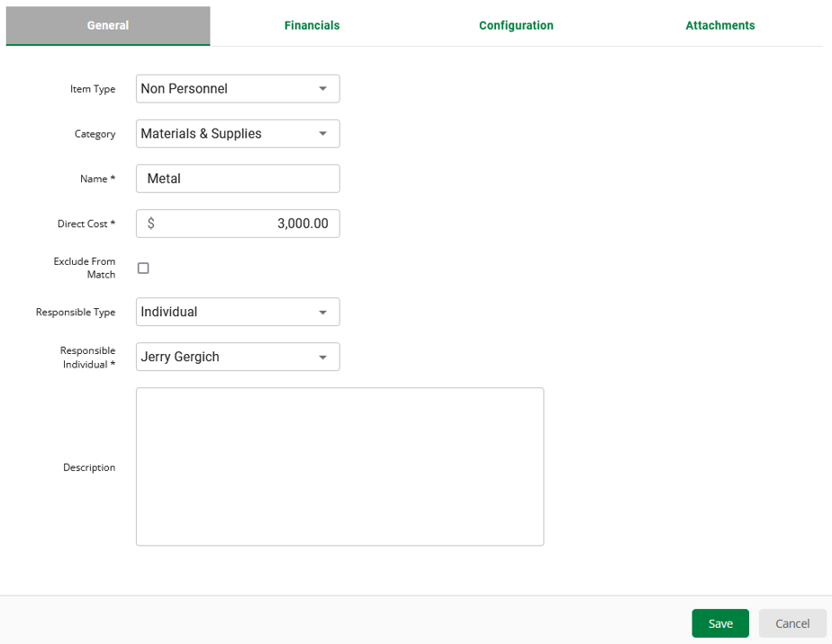Viewport: 832px width, 644px height.
Task: Open the Category dropdown showing Materials & Supplies
Action: pos(238,134)
